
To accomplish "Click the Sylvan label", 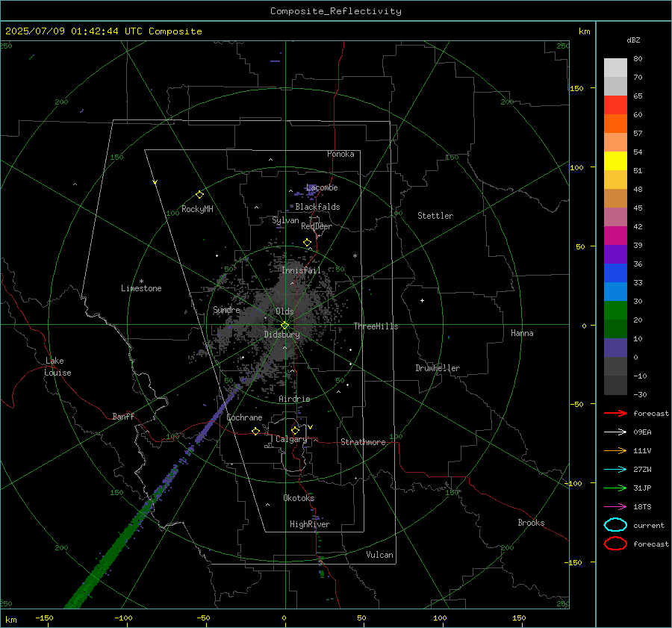I will click(x=285, y=220).
